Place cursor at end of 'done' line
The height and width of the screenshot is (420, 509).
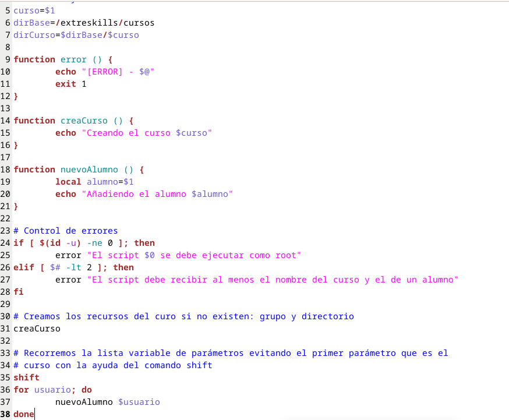point(35,414)
